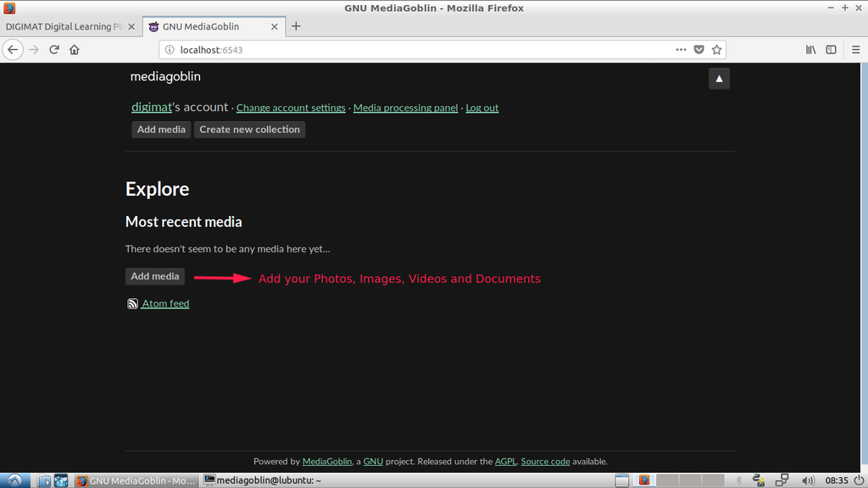
Task: Open the Atom feed link
Action: [164, 303]
